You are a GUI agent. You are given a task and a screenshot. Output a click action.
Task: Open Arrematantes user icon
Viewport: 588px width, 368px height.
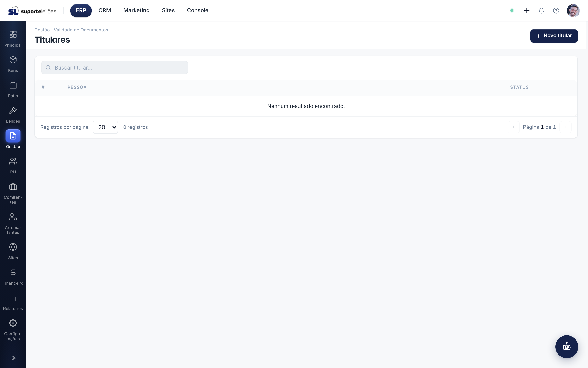(13, 217)
